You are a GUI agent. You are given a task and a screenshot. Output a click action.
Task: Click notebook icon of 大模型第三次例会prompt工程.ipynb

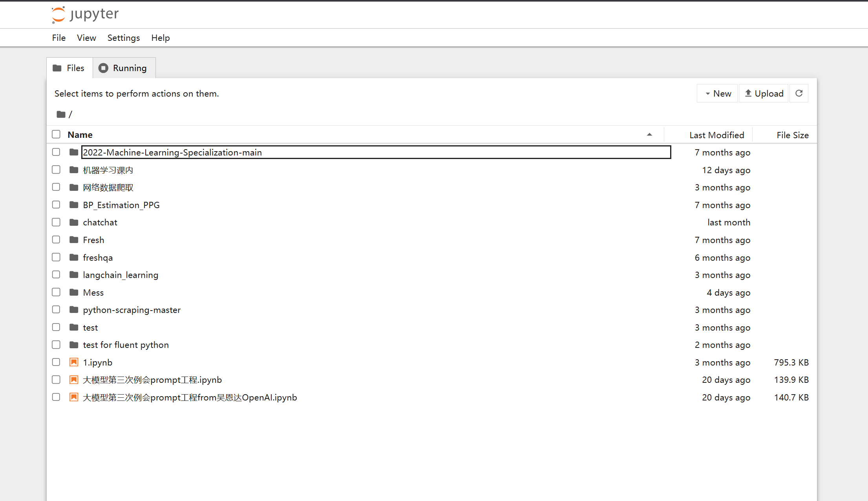tap(74, 380)
